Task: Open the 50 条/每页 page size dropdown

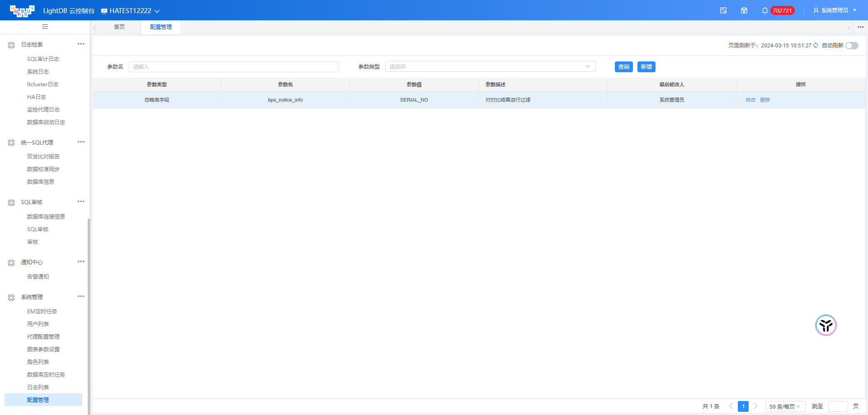Action: point(785,406)
